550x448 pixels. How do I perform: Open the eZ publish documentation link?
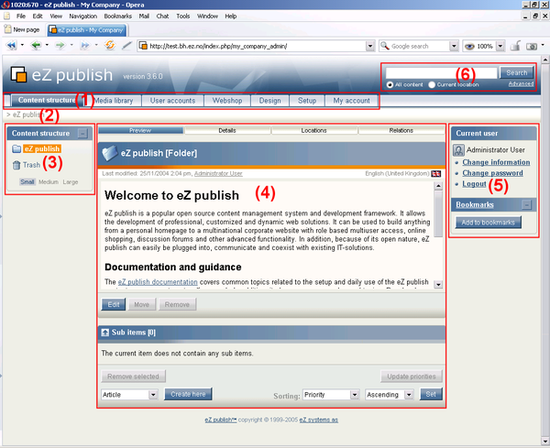[158, 282]
